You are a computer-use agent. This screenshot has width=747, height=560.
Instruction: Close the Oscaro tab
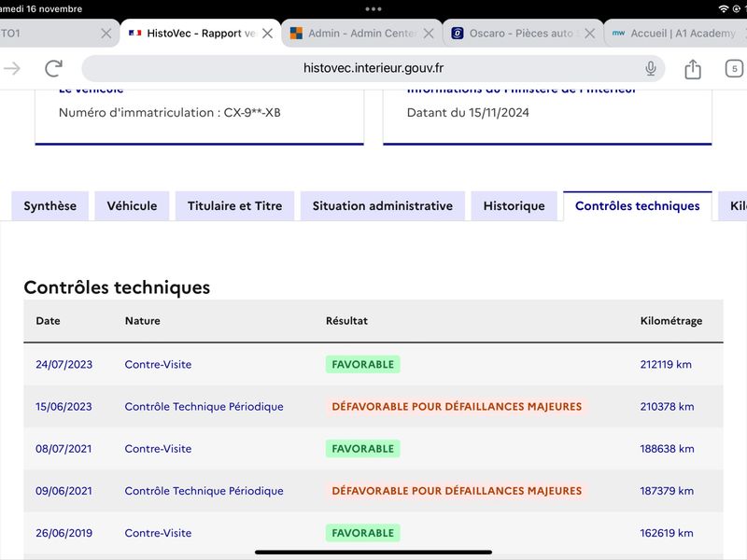coord(590,34)
